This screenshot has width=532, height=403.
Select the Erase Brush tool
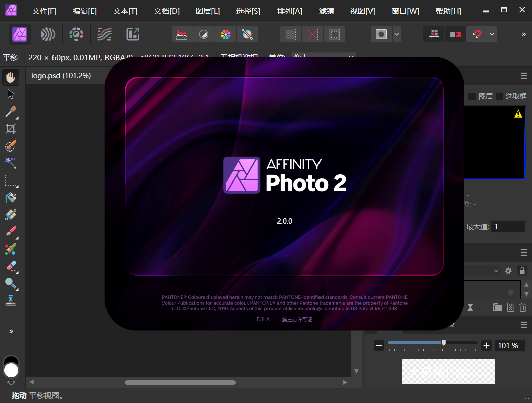11,266
